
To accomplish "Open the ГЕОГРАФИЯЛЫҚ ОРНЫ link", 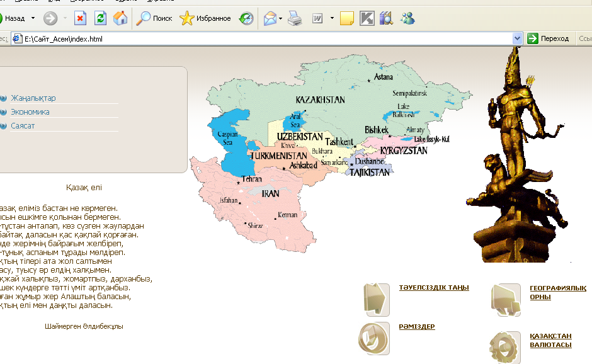I will point(558,292).
